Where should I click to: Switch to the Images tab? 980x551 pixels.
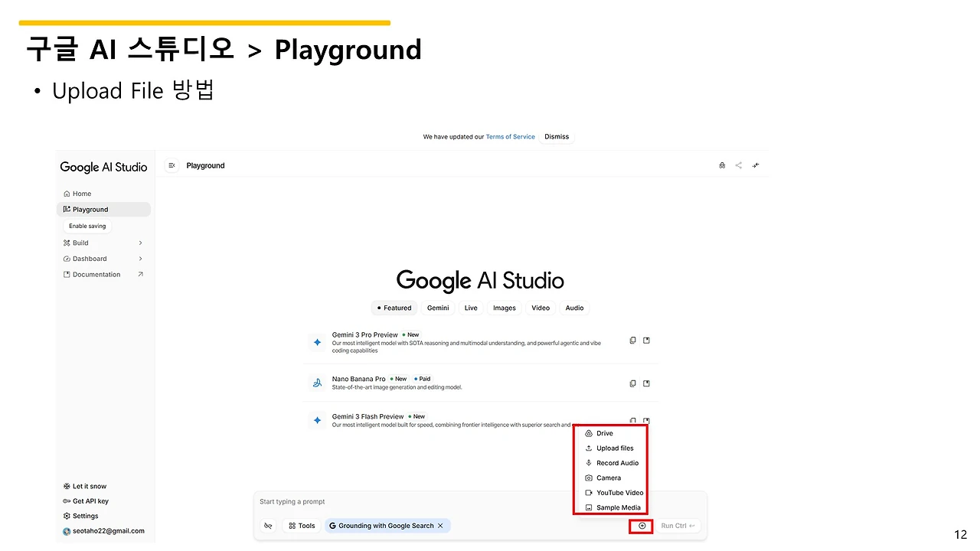(x=505, y=308)
